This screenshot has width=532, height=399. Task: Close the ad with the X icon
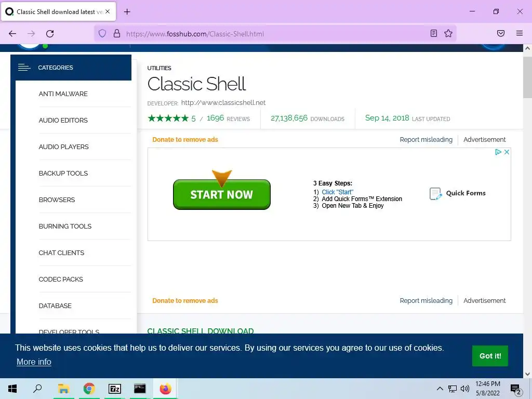507,152
